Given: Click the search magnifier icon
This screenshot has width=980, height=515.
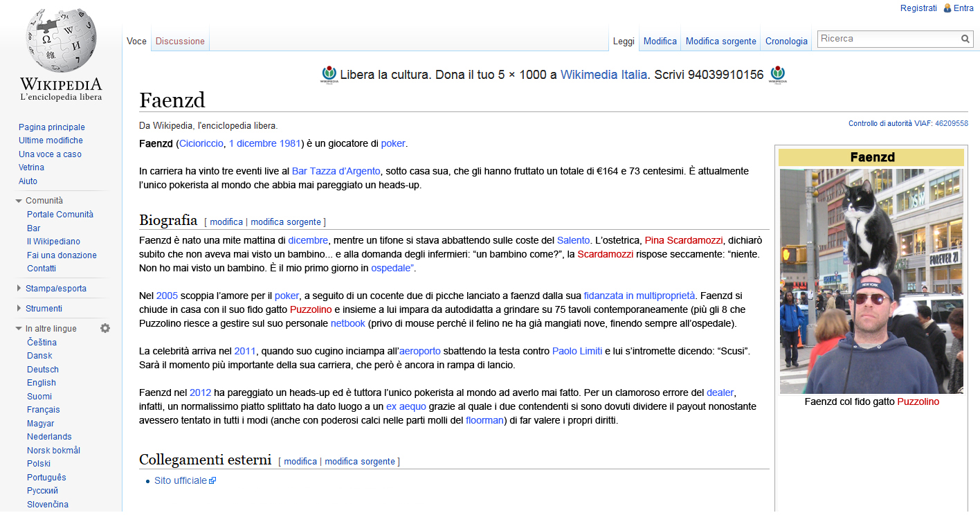Looking at the screenshot, I should click(x=965, y=39).
